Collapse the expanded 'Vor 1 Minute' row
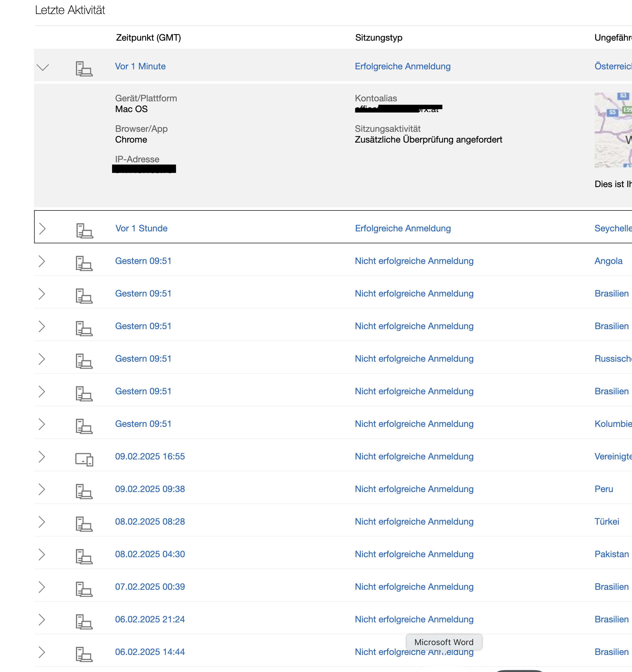The image size is (632, 672). pos(43,67)
